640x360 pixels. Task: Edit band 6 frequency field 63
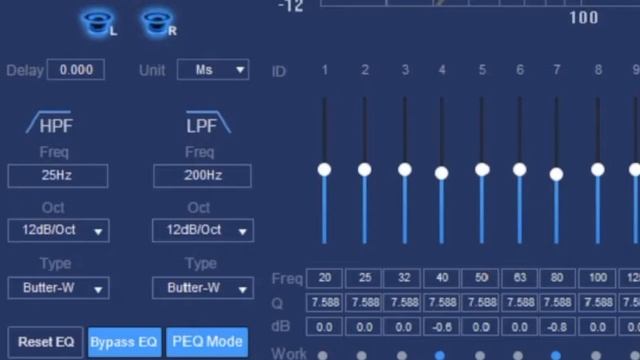[520, 278]
